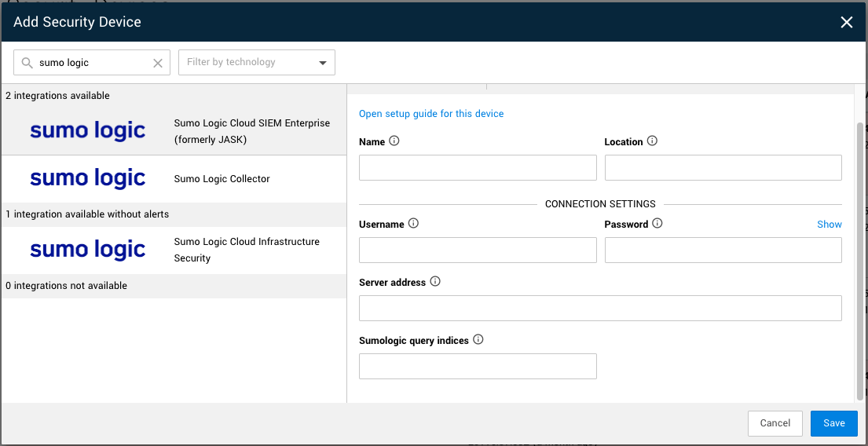Click the info icon next to Name
Viewport: 868px width, 446px height.
pos(394,141)
